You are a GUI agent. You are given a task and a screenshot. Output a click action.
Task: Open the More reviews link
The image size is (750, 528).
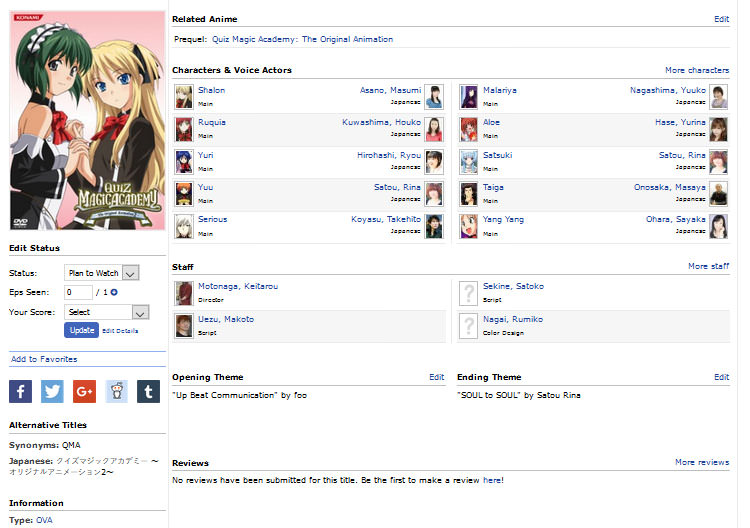pos(702,463)
